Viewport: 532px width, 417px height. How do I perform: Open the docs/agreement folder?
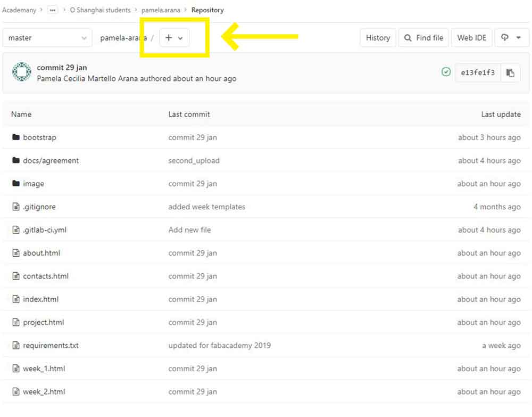tap(51, 160)
